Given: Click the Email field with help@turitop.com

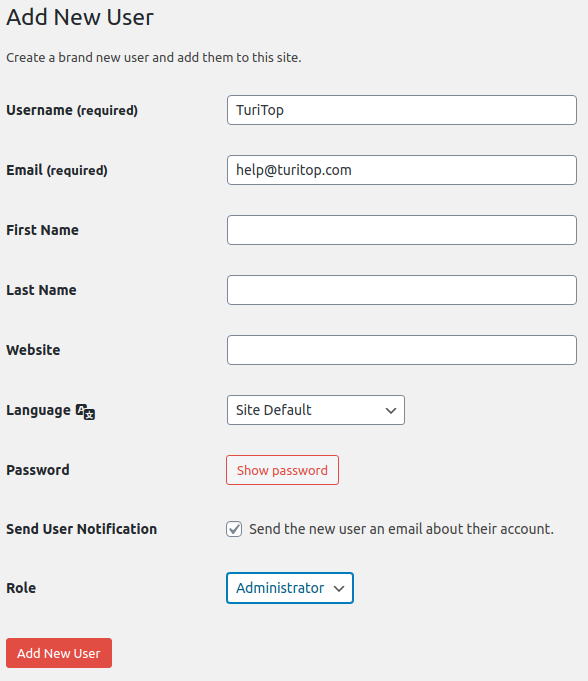Looking at the screenshot, I should click(402, 170).
